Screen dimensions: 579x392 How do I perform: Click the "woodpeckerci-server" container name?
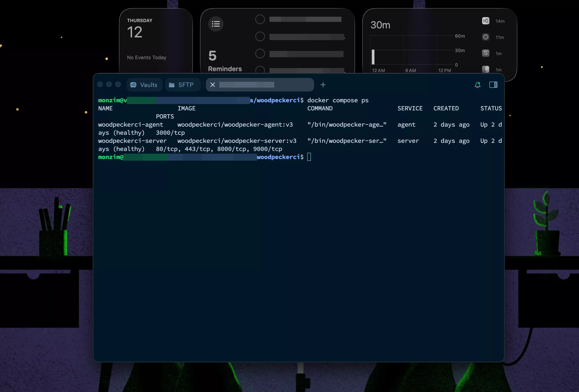click(x=132, y=141)
